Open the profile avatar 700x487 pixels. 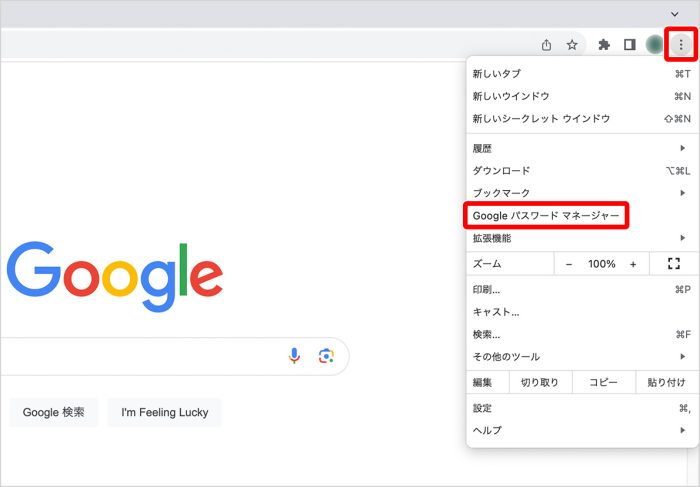coord(655,45)
